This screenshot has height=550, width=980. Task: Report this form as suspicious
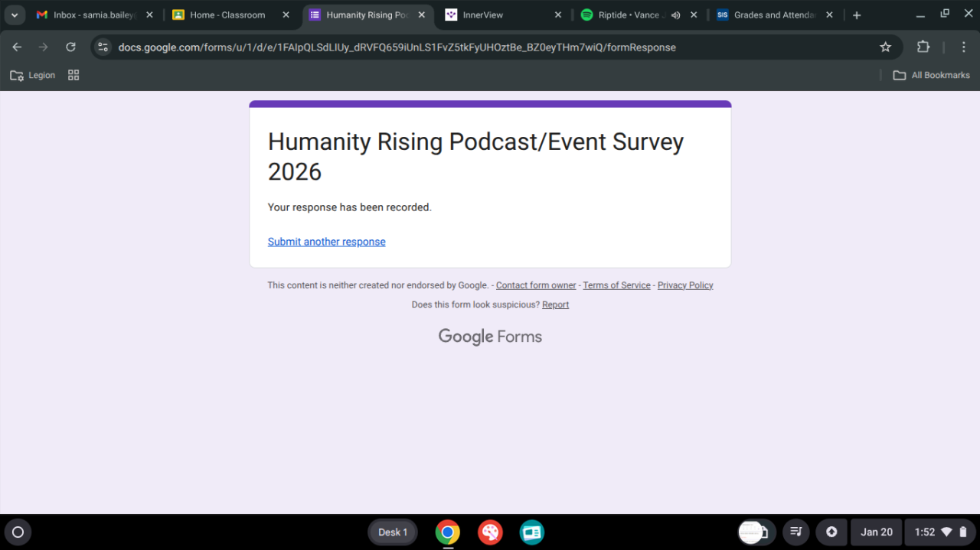pos(555,304)
